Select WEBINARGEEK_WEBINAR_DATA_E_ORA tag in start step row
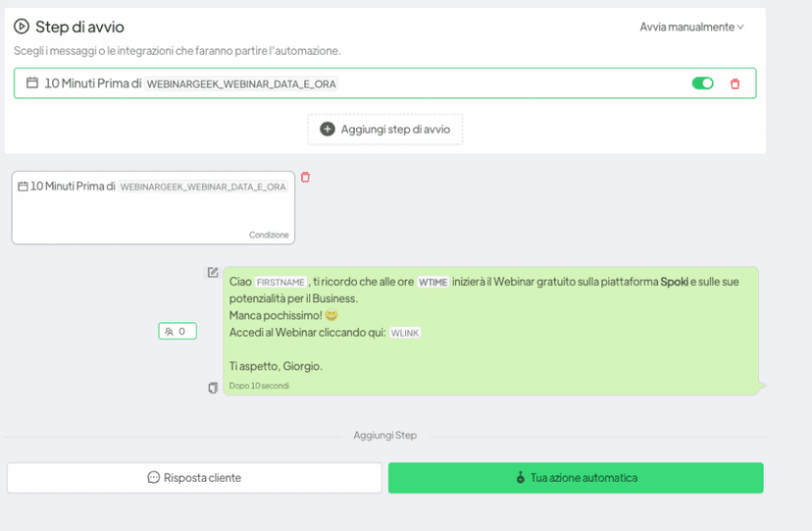This screenshot has height=531, width=812. [x=242, y=84]
